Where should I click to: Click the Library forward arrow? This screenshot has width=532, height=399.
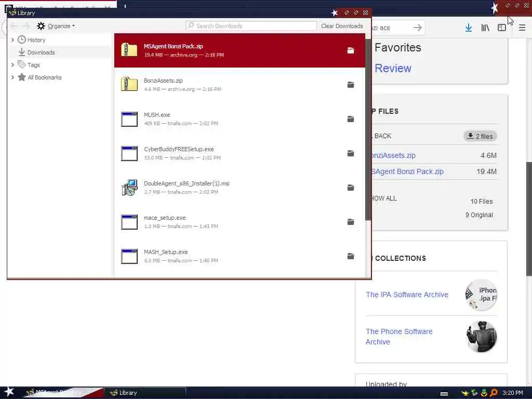tap(26, 26)
